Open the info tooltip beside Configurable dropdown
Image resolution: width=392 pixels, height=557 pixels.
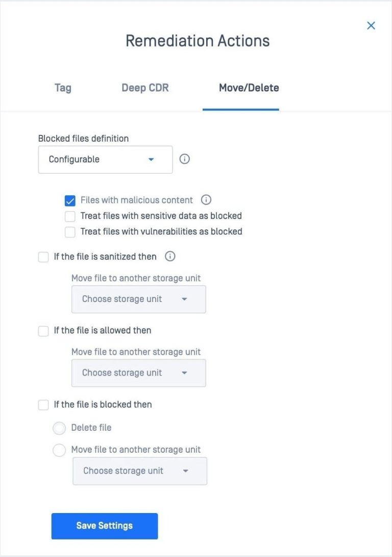point(185,159)
